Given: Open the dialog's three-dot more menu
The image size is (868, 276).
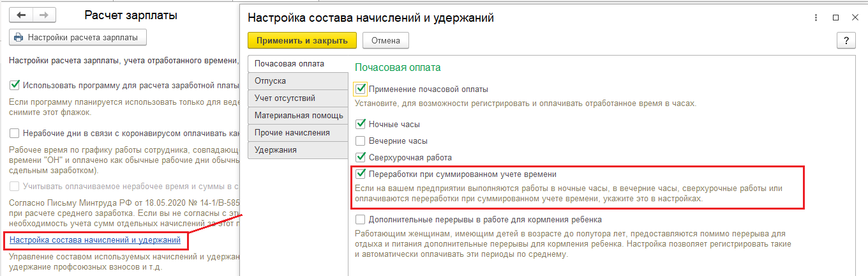Looking at the screenshot, I should tap(815, 17).
